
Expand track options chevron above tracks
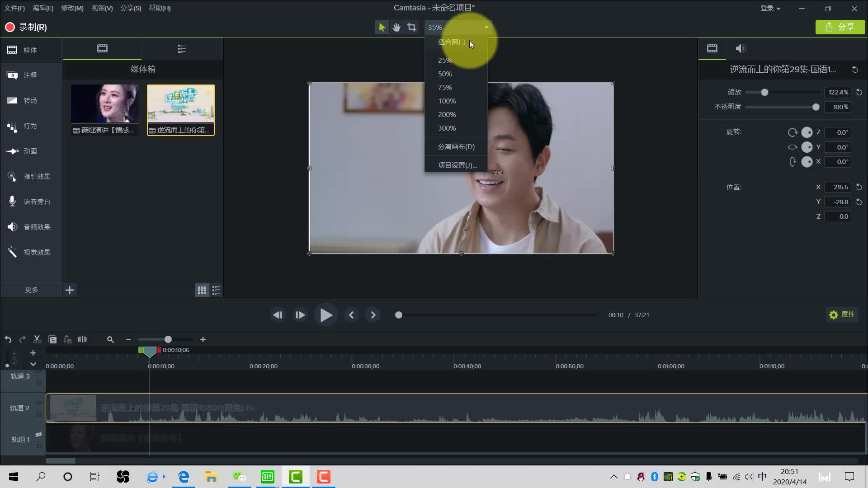[33, 364]
